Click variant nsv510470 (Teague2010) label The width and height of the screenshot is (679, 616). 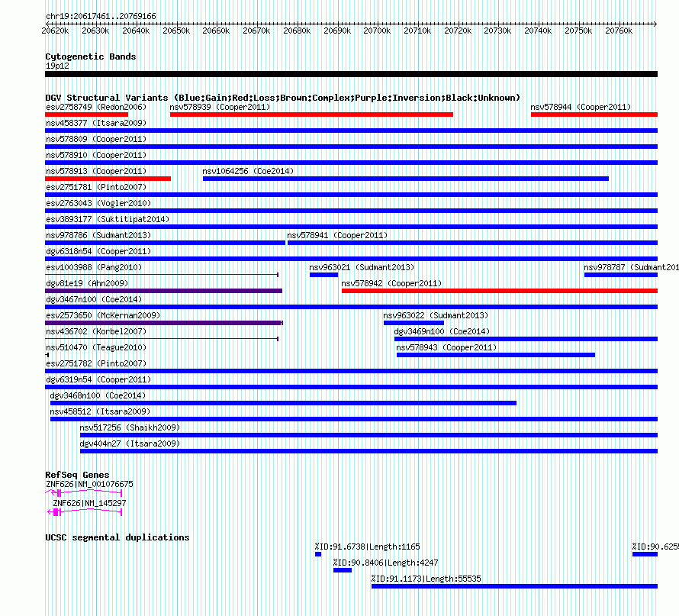(96, 347)
